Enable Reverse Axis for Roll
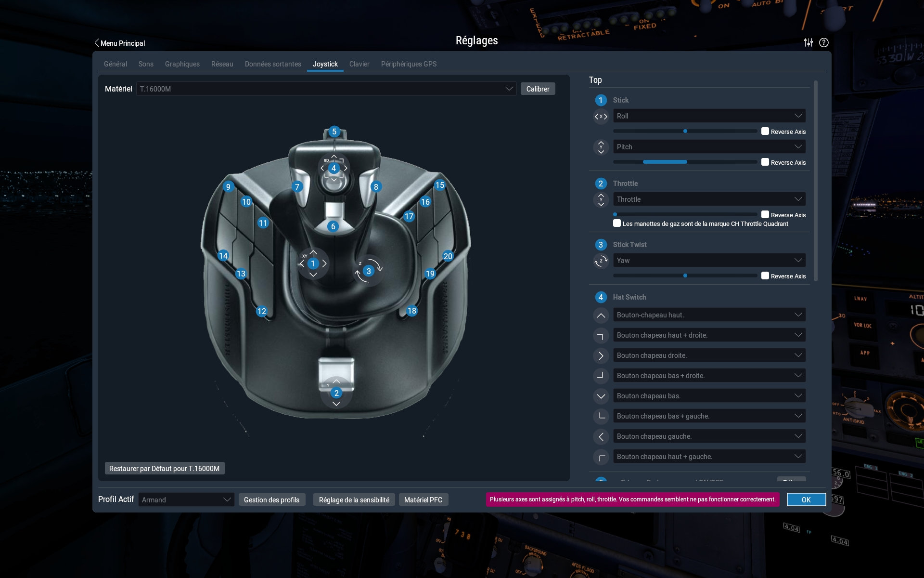The width and height of the screenshot is (924, 578). coord(765,131)
